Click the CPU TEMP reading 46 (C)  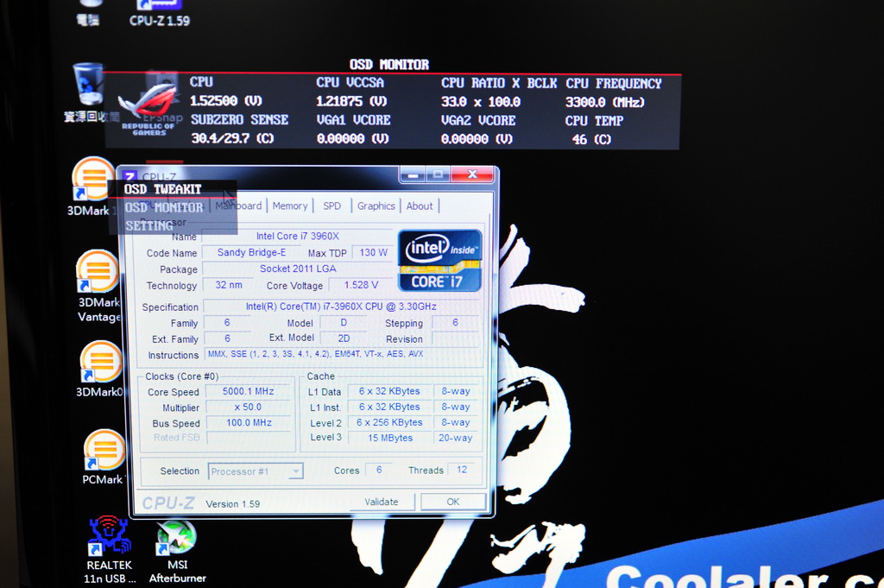592,139
